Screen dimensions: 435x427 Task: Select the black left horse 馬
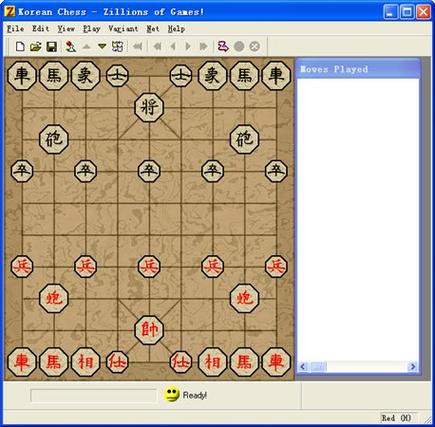coord(54,76)
